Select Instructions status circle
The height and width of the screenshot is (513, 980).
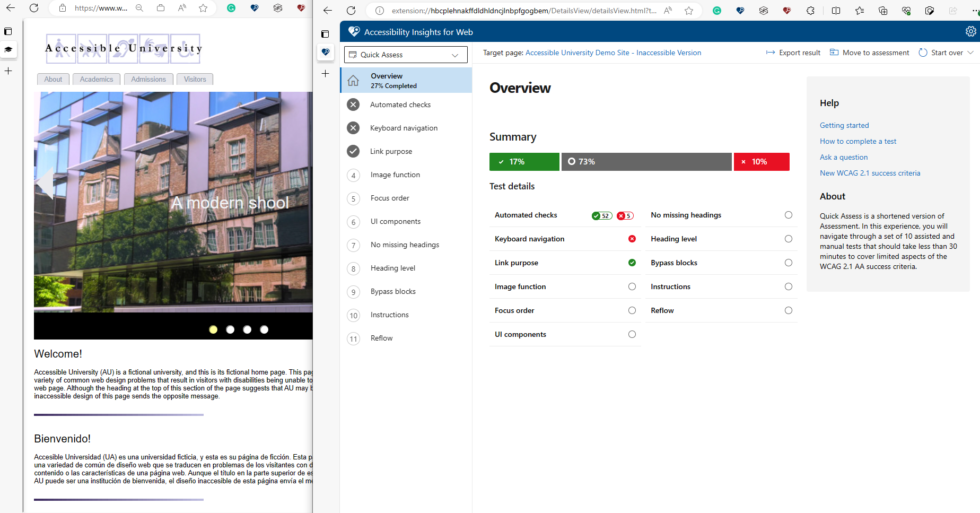click(x=789, y=286)
